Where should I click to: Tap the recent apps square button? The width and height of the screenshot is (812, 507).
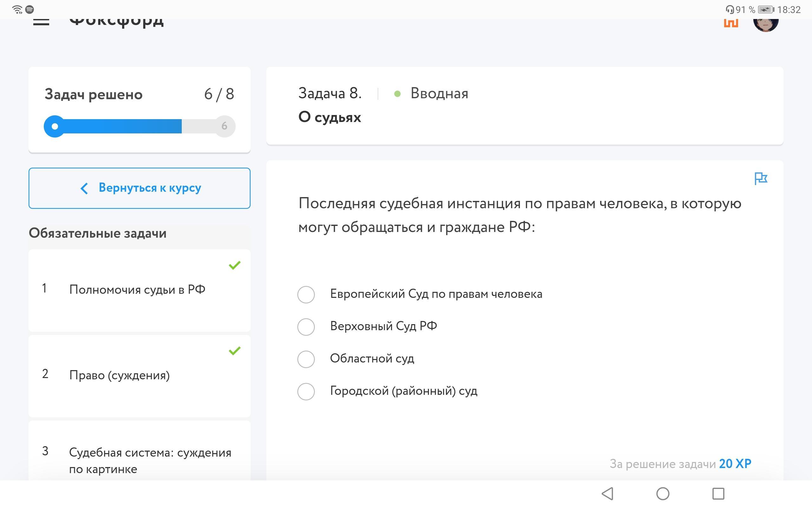click(x=718, y=493)
